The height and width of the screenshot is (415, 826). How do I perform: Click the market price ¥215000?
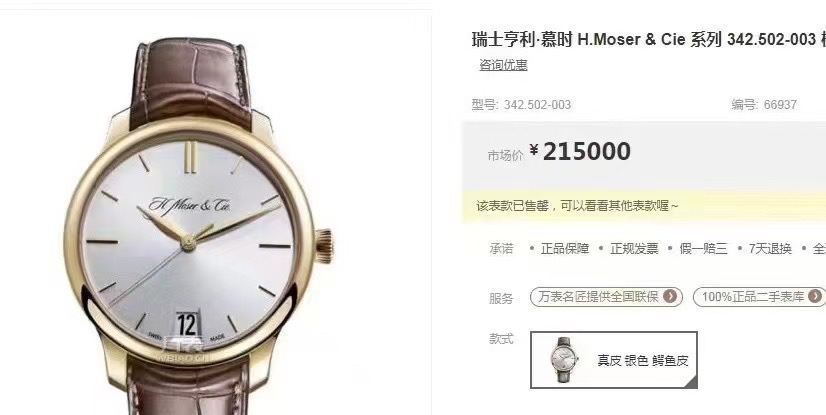[x=580, y=152]
